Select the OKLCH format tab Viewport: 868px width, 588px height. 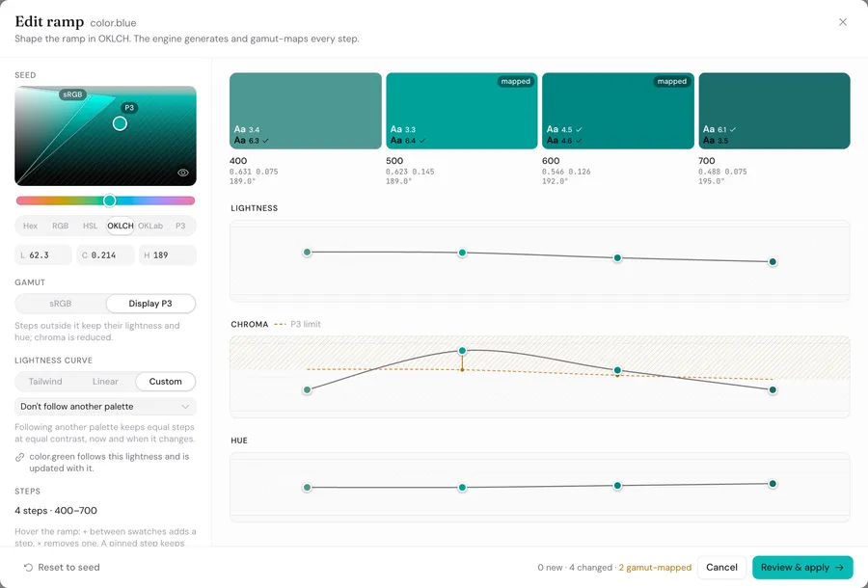click(121, 226)
